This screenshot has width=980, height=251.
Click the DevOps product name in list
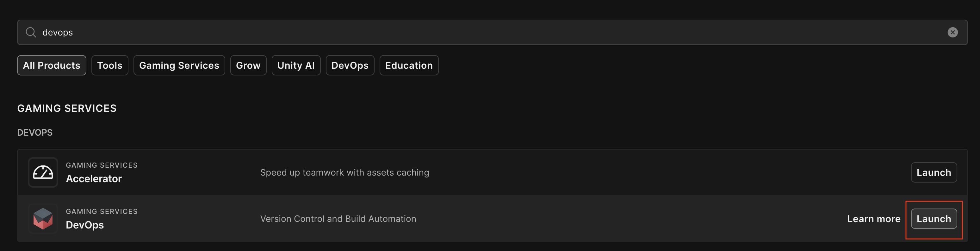(x=85, y=225)
